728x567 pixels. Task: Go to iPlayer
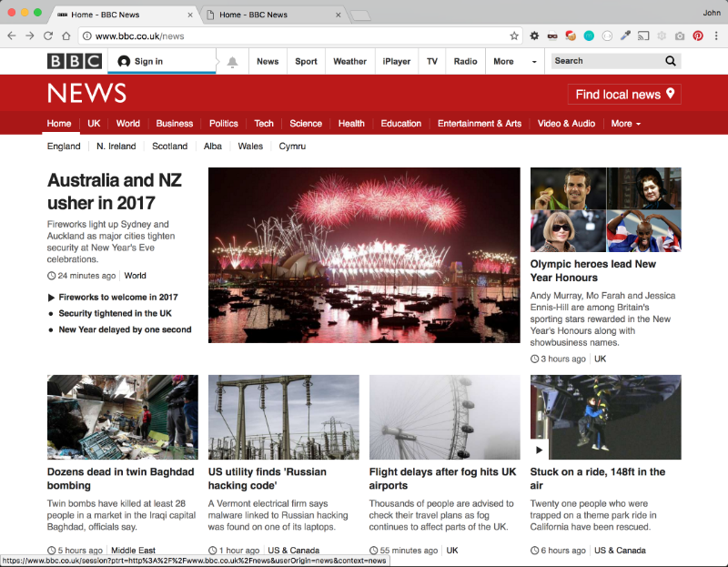[397, 61]
